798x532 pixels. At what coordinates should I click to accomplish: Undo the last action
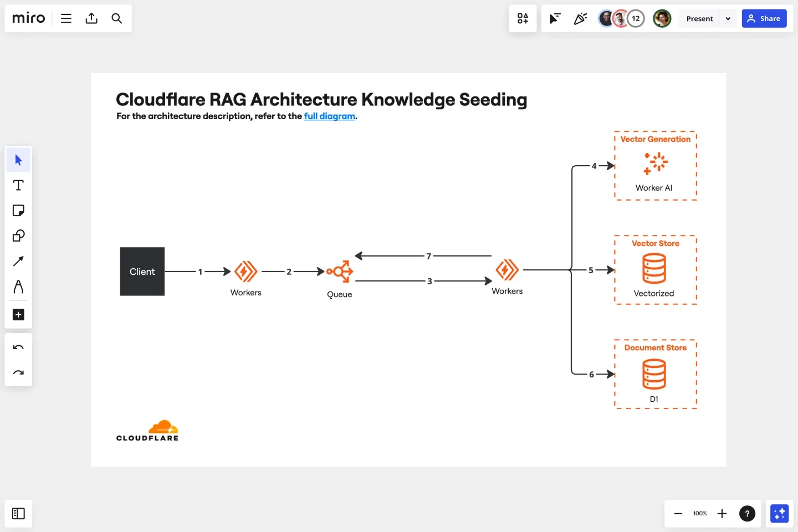click(x=18, y=347)
